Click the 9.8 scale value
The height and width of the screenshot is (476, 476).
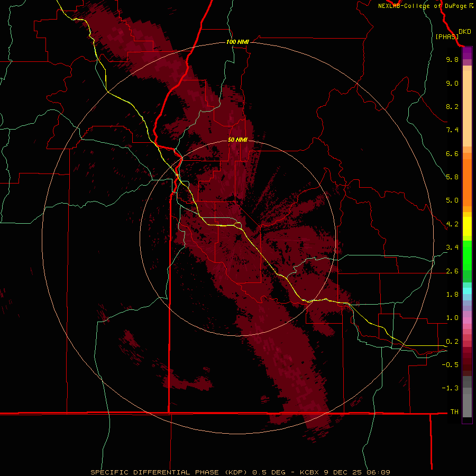452,59
